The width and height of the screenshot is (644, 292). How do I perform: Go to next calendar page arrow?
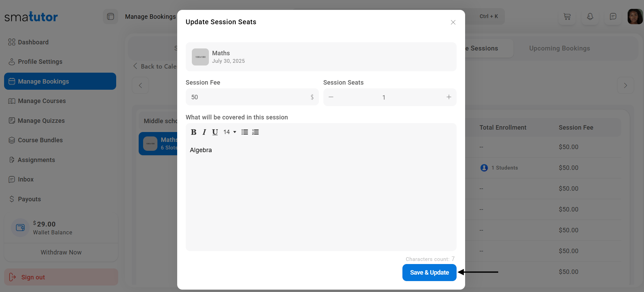point(625,85)
